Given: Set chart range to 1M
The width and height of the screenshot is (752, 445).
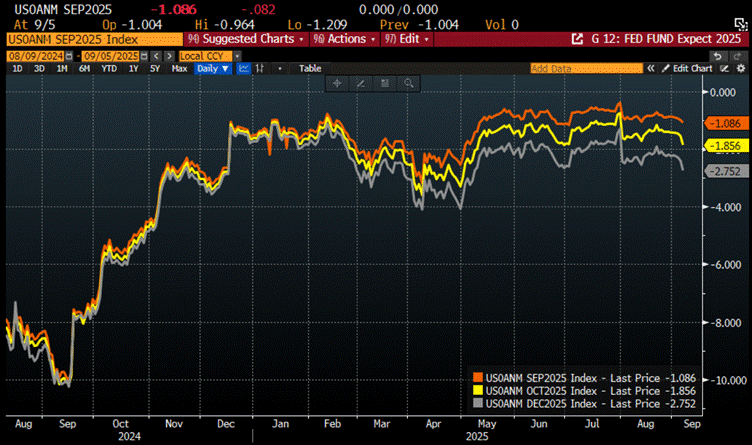Looking at the screenshot, I should click(62, 69).
